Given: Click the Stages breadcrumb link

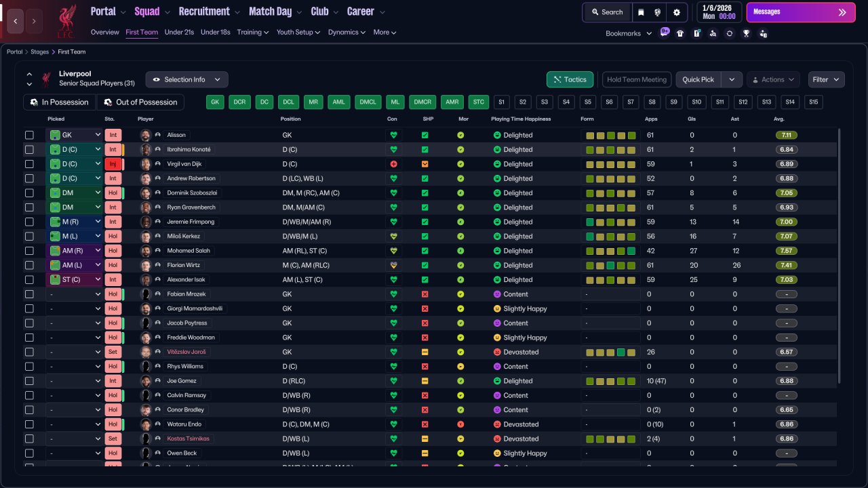Looking at the screenshot, I should click(x=40, y=52).
